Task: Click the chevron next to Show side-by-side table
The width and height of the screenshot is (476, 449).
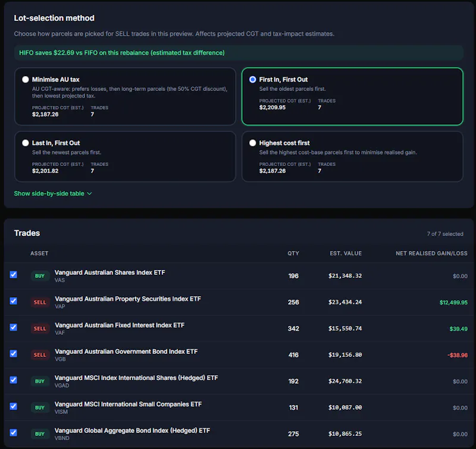Action: (x=90, y=193)
